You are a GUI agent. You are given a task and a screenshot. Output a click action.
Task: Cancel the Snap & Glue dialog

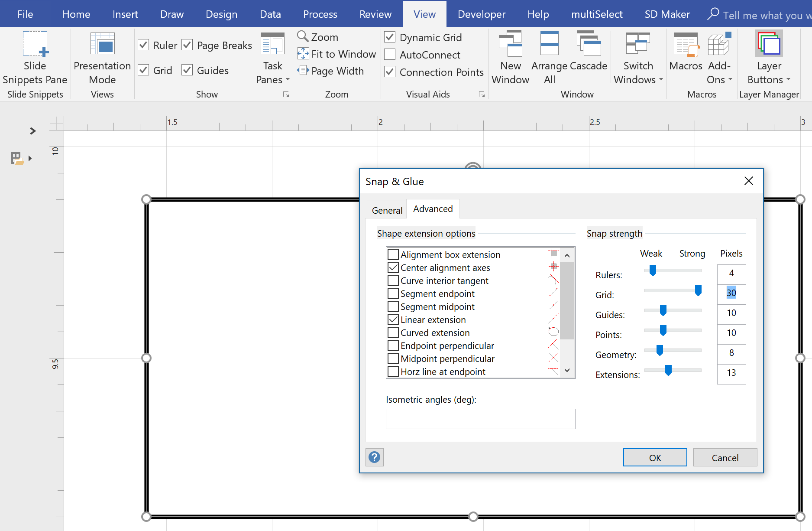tap(725, 457)
